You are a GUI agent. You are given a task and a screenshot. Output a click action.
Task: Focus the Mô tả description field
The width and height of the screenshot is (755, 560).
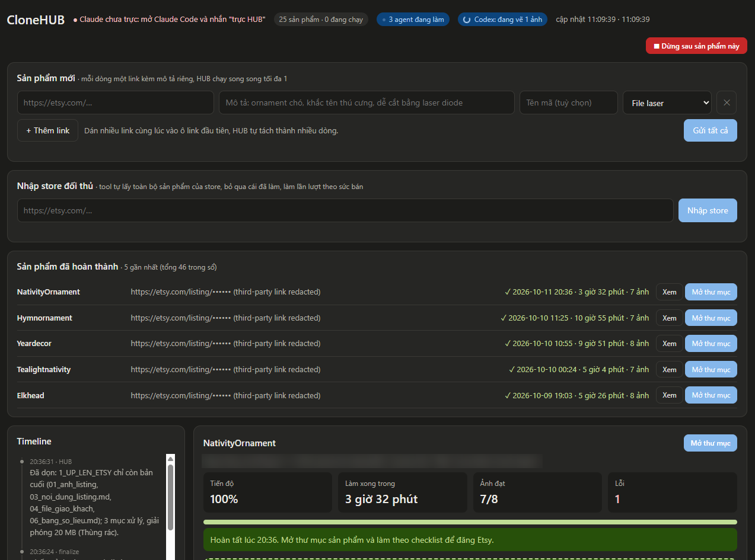pyautogui.click(x=367, y=103)
